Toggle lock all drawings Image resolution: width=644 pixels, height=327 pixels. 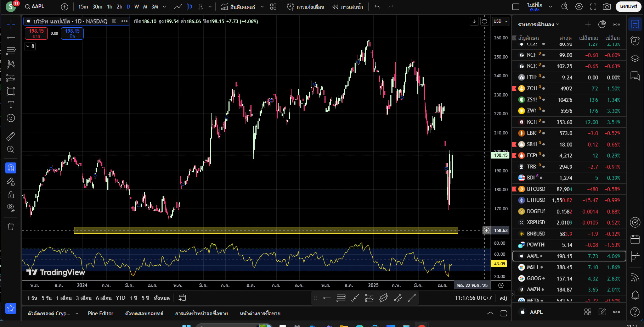tap(11, 195)
